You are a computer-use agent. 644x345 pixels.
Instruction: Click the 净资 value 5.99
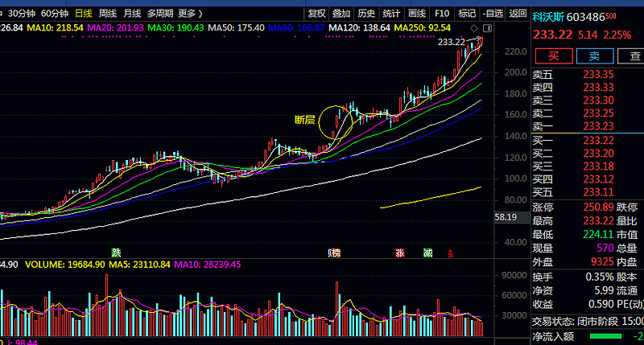(605, 290)
